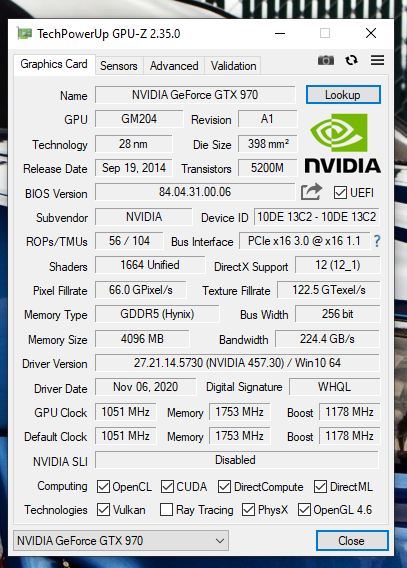407x568 pixels.
Task: Click the Release Date field Sep 19, 2014
Action: tap(134, 168)
